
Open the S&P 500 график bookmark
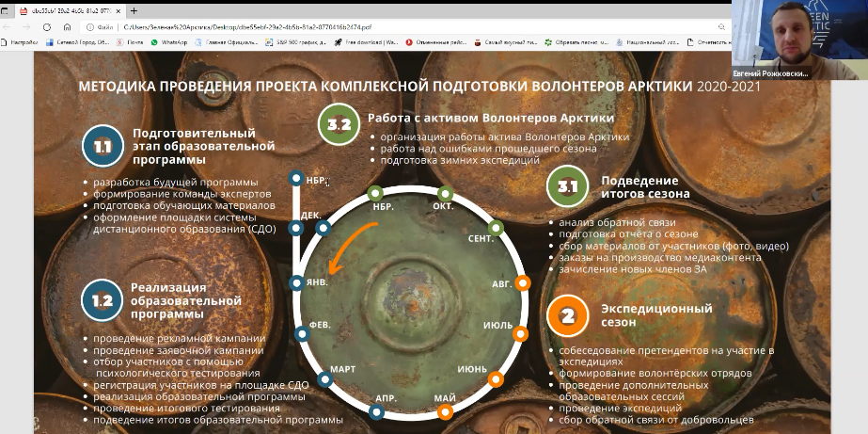295,42
